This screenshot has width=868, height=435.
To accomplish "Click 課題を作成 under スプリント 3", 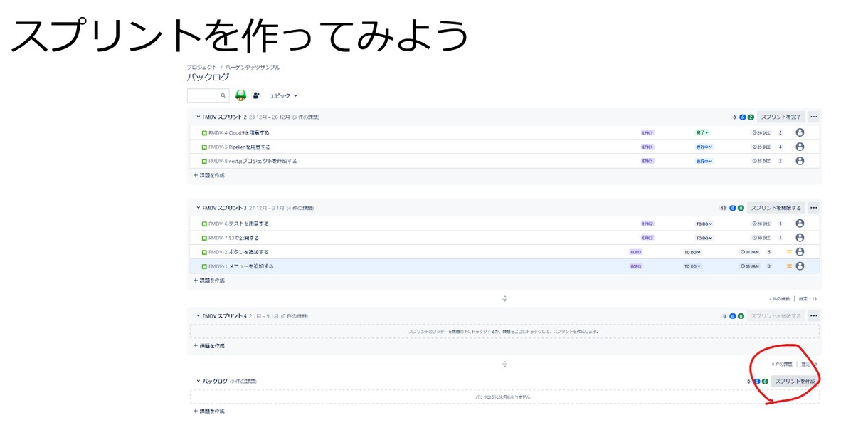I will pyautogui.click(x=209, y=281).
